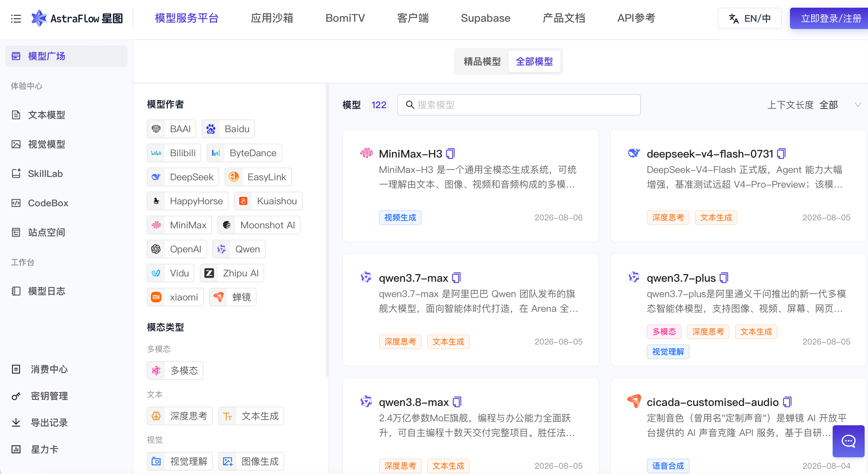The height and width of the screenshot is (474, 868).
Task: Click the MiniMax-H3 card waveform logo
Action: point(366,153)
